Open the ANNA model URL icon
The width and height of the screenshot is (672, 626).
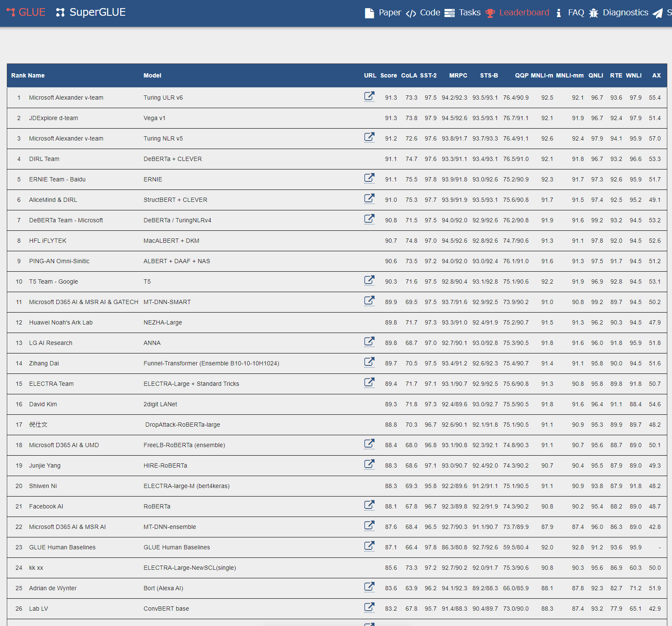tap(369, 342)
